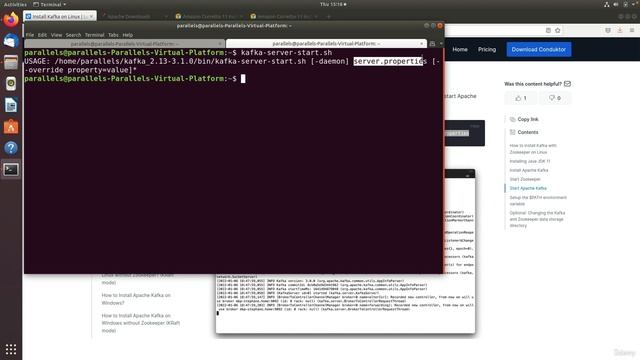Click the envelope icon beside helpful question
Screen dimensions: 640x360
pos(567,84)
